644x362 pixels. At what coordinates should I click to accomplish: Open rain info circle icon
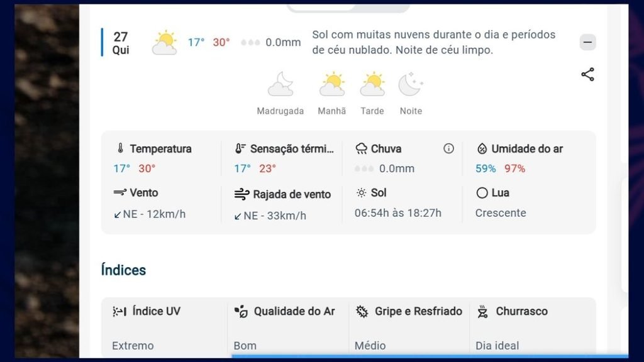click(x=448, y=148)
